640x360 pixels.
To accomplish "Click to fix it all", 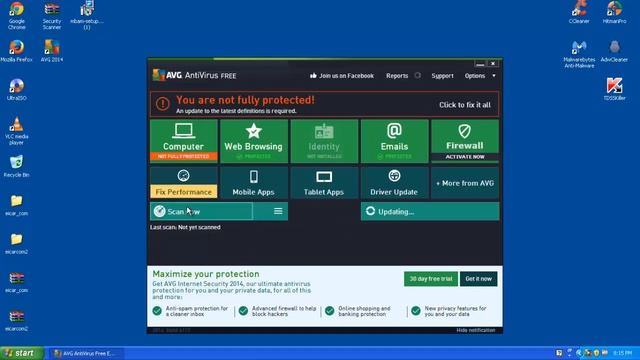I will point(464,105).
